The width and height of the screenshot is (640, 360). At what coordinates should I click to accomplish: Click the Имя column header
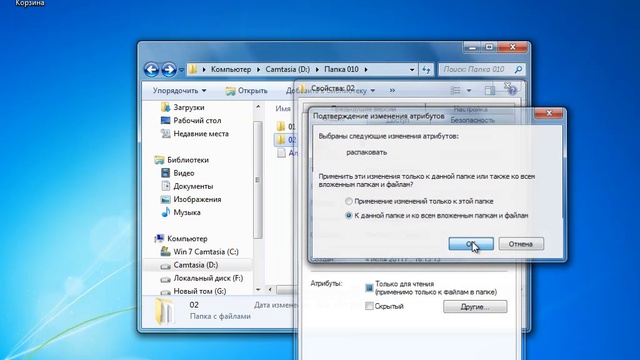pos(282,109)
